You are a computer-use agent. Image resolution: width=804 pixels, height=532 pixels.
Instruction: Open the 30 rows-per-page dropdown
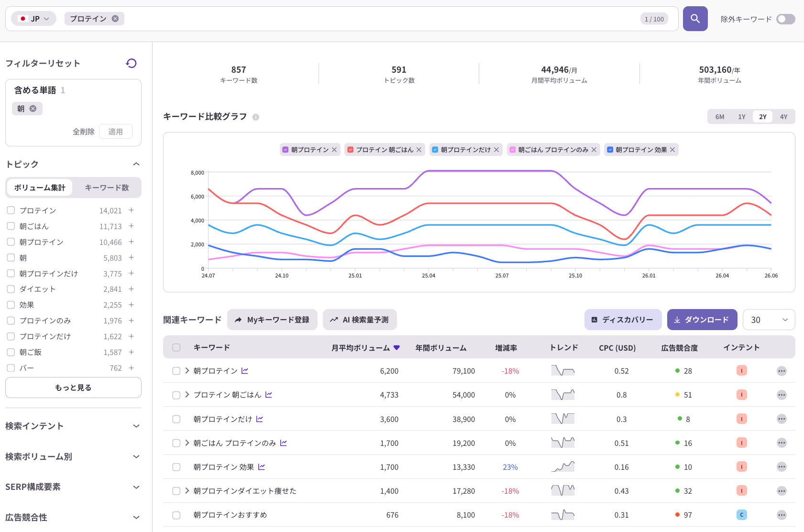[769, 320]
